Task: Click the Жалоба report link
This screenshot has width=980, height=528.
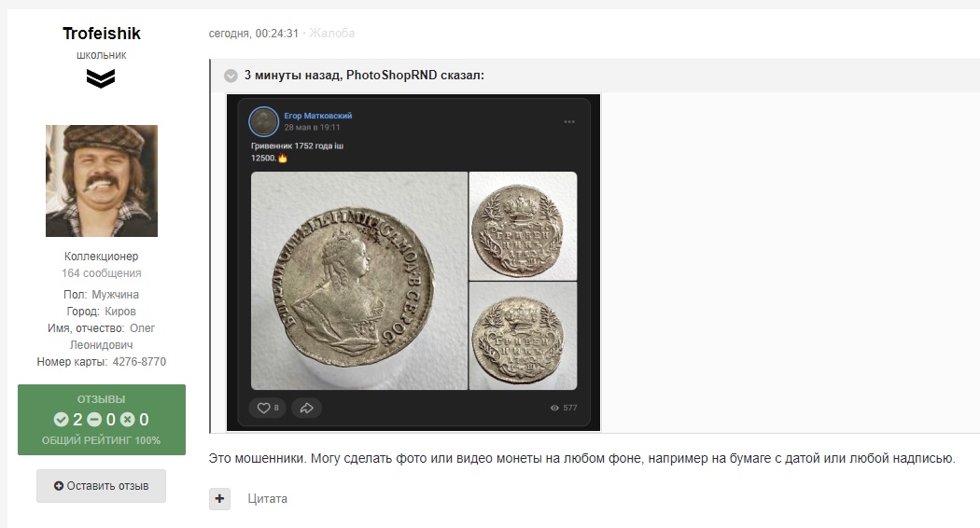Action: [x=332, y=34]
